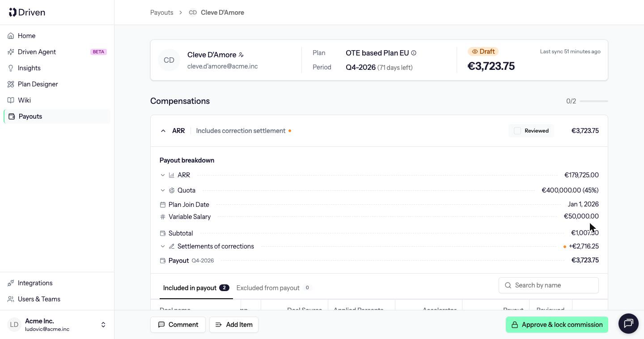Click the Draft status badge
This screenshot has width=644, height=339.
(x=483, y=51)
